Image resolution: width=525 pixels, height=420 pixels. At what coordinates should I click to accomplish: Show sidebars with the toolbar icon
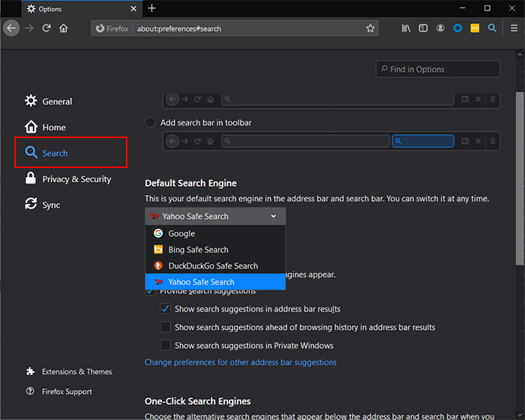[x=423, y=28]
